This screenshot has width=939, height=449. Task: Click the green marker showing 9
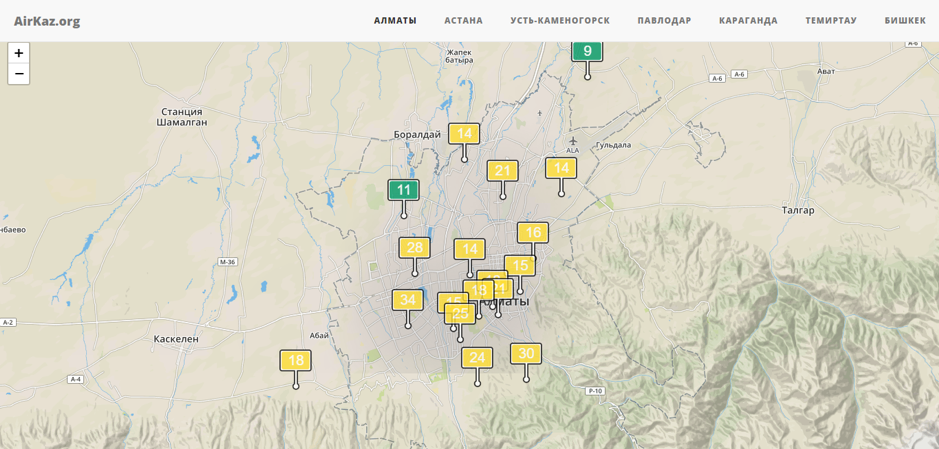tap(587, 51)
